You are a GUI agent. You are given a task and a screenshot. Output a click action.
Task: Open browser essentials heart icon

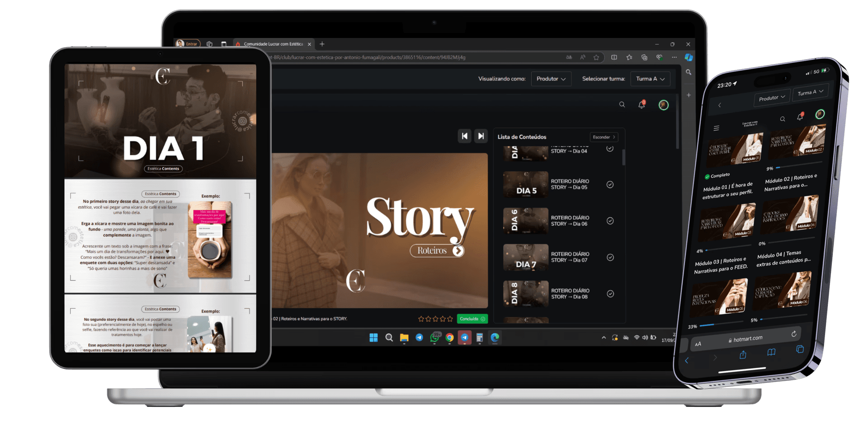[659, 57]
